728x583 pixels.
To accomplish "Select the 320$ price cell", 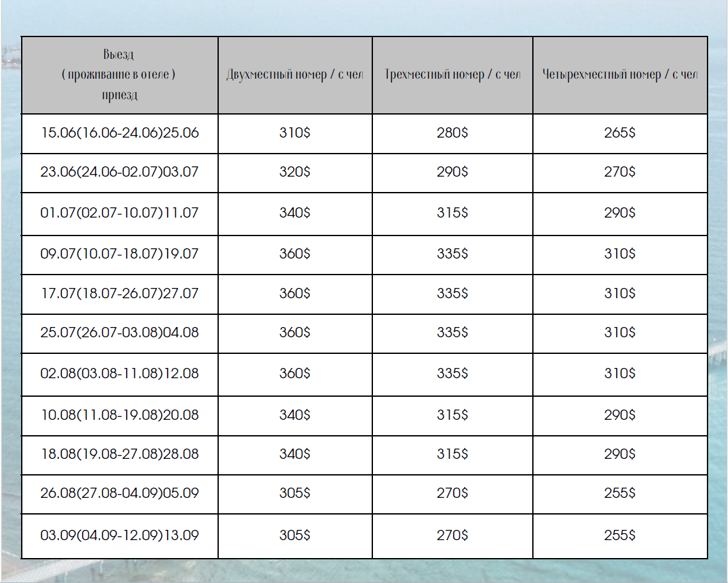I will [294, 173].
